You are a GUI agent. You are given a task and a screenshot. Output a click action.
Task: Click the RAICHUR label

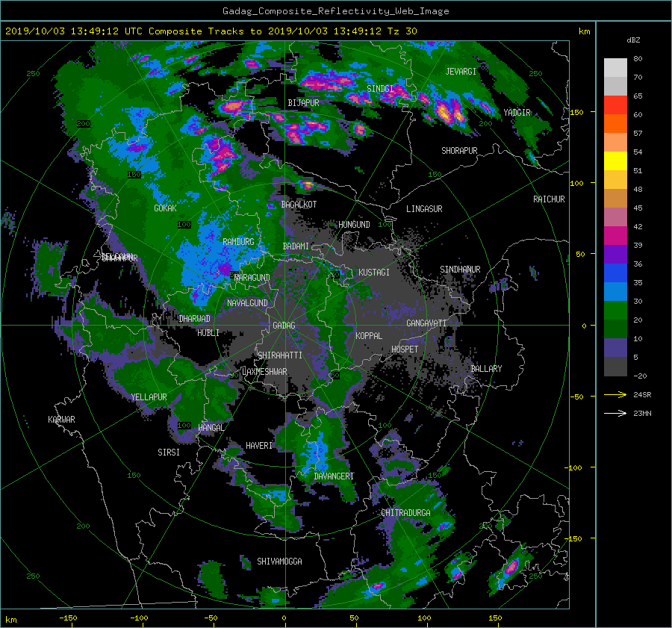[x=549, y=199]
